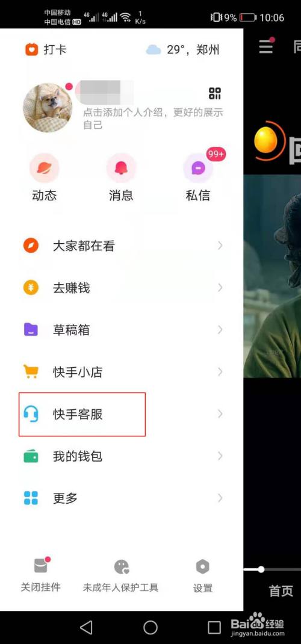Open 消息 bell notifications icon

coord(121,168)
